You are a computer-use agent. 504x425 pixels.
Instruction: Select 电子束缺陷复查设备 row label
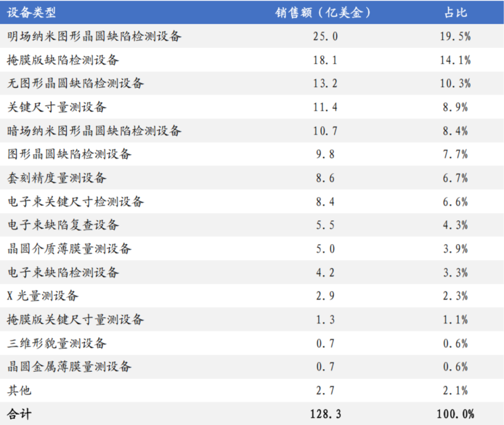pyautogui.click(x=63, y=225)
